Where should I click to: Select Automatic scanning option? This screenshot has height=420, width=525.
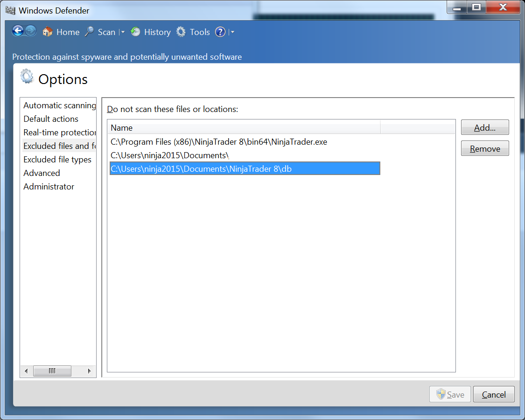(58, 105)
